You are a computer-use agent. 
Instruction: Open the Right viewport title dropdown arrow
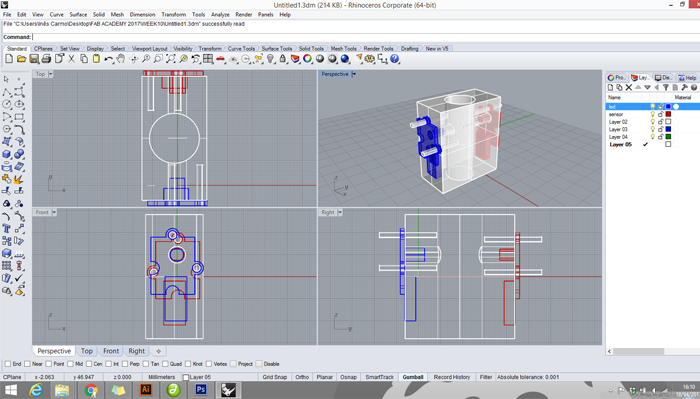click(340, 212)
